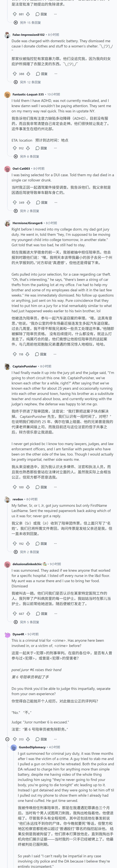The image size is (117, 868).
Task: Open the more options menu on Owl-Cat003's comment
Action: (56, 202)
